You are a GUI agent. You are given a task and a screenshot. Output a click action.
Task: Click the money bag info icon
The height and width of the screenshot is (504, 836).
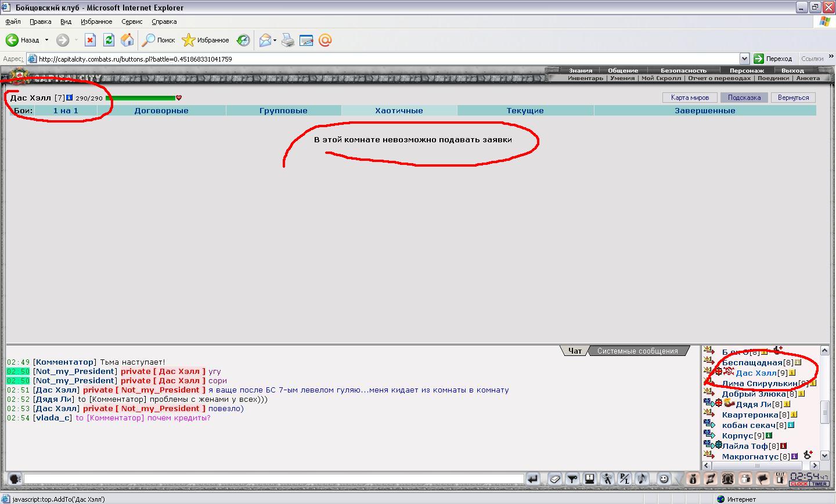pyautogui.click(x=693, y=479)
